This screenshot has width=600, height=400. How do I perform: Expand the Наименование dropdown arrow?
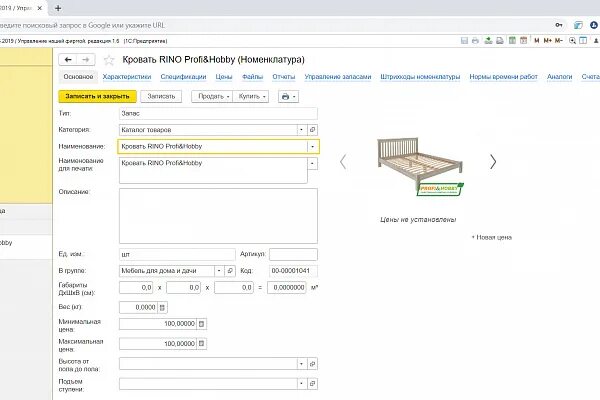click(313, 147)
